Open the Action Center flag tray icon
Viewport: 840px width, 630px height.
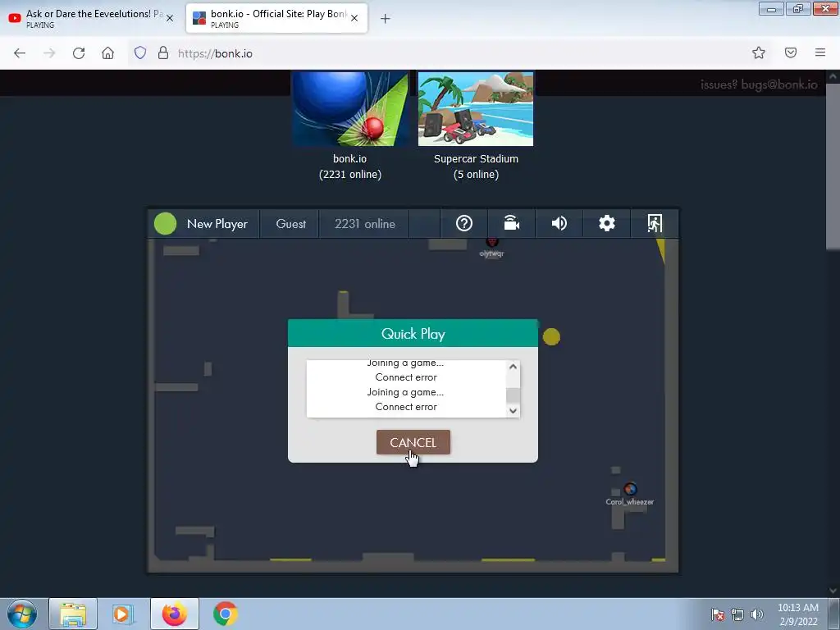click(717, 614)
